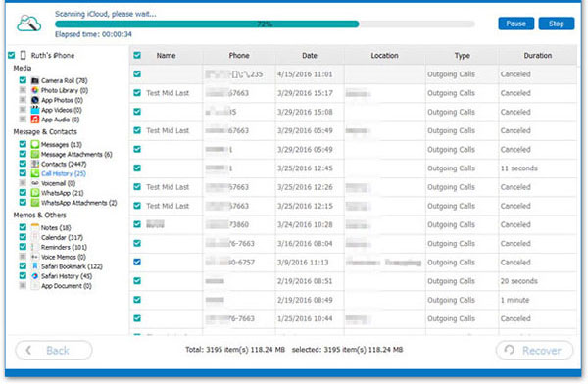This screenshot has height=384, width=588.
Task: Open the Safari Bookmark icon
Action: (x=35, y=266)
